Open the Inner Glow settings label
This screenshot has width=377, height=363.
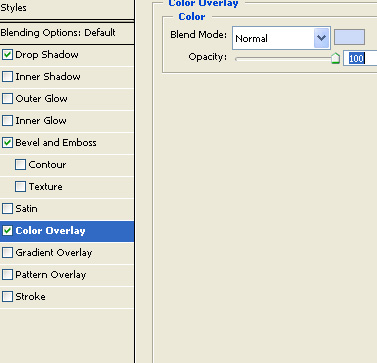(41, 120)
